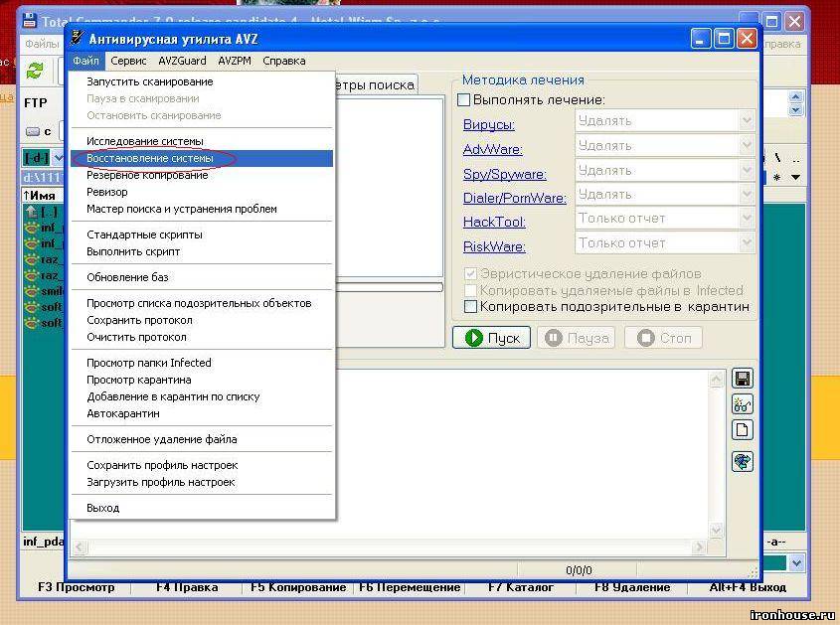The height and width of the screenshot is (625, 840).
Task: Click the Имя column header in Total Commander
Action: (43, 196)
